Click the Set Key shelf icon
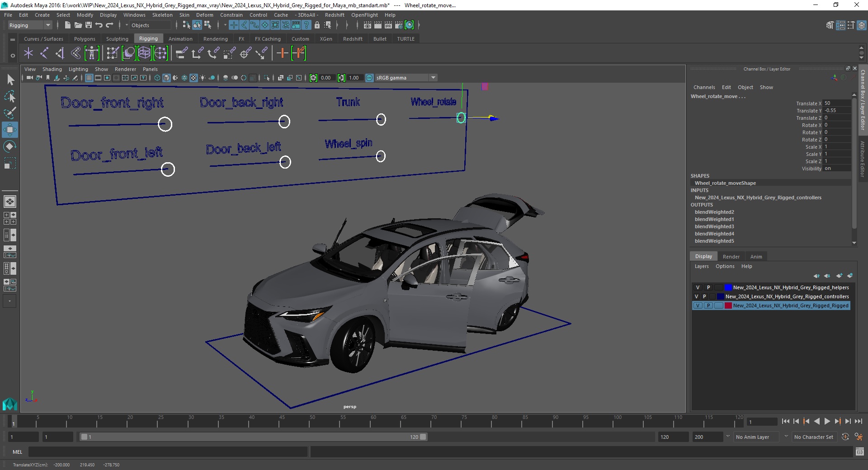The image size is (868, 470). (282, 53)
